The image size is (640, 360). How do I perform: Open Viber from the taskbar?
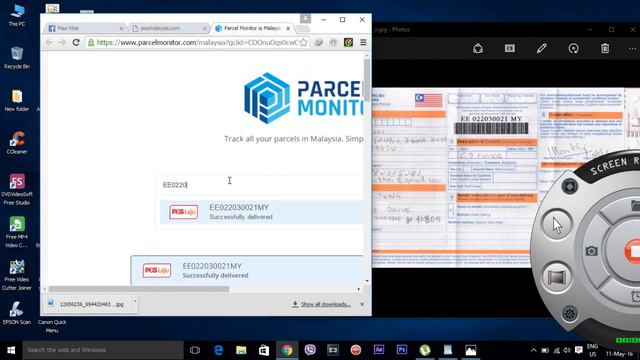[310, 350]
